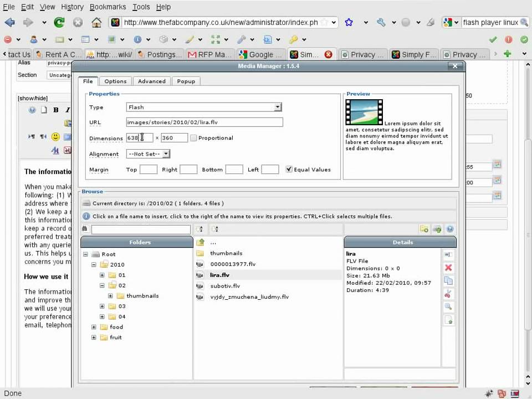This screenshot has width=532, height=399.
Task: Click the browser address bar
Action: [221, 22]
